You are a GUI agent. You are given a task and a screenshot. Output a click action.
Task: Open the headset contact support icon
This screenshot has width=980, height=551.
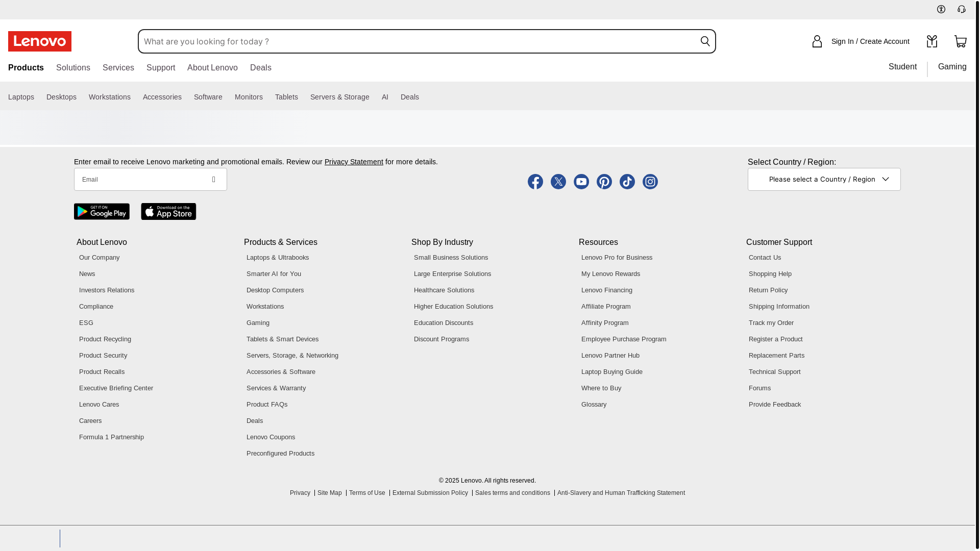coord(962,9)
